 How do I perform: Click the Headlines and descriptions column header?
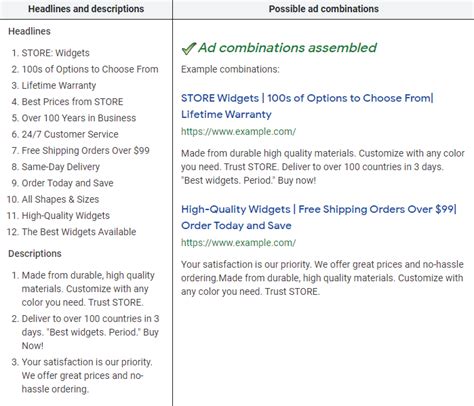tap(86, 9)
